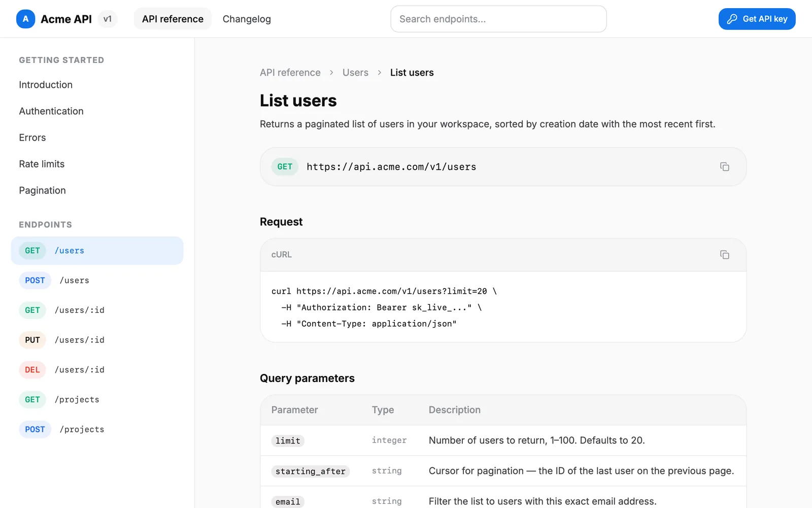812x508 pixels.
Task: Click the key icon in Get API key
Action: click(x=732, y=19)
